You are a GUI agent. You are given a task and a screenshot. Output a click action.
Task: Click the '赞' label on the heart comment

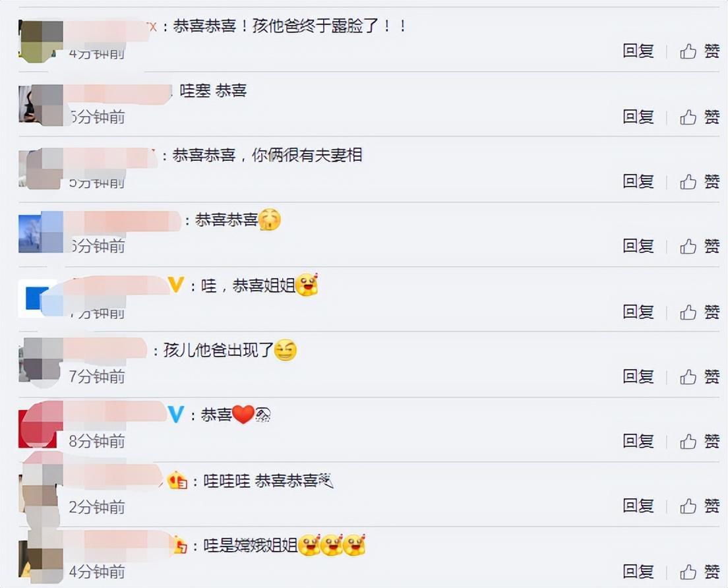pyautogui.click(x=712, y=442)
